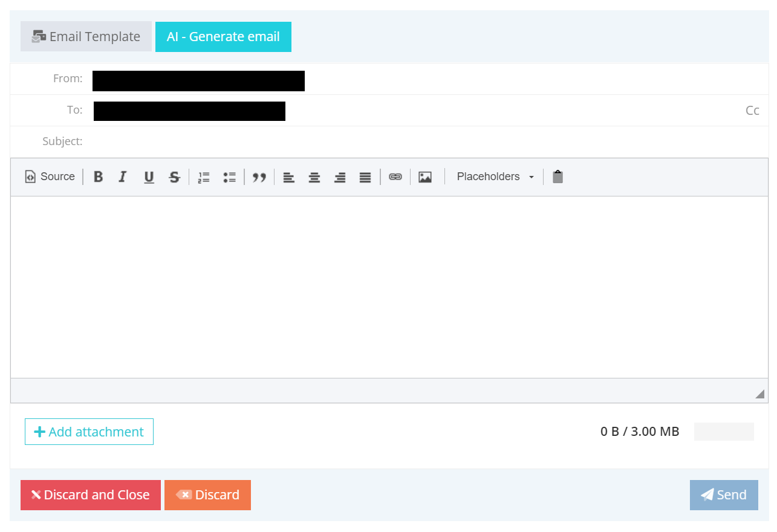Center align the text
The width and height of the screenshot is (777, 532).
pyautogui.click(x=314, y=177)
